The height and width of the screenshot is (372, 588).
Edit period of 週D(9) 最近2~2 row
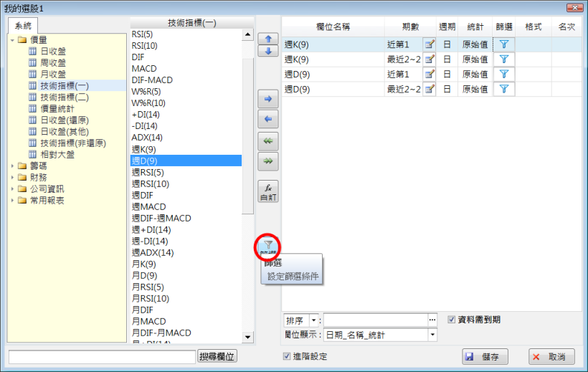pos(430,89)
